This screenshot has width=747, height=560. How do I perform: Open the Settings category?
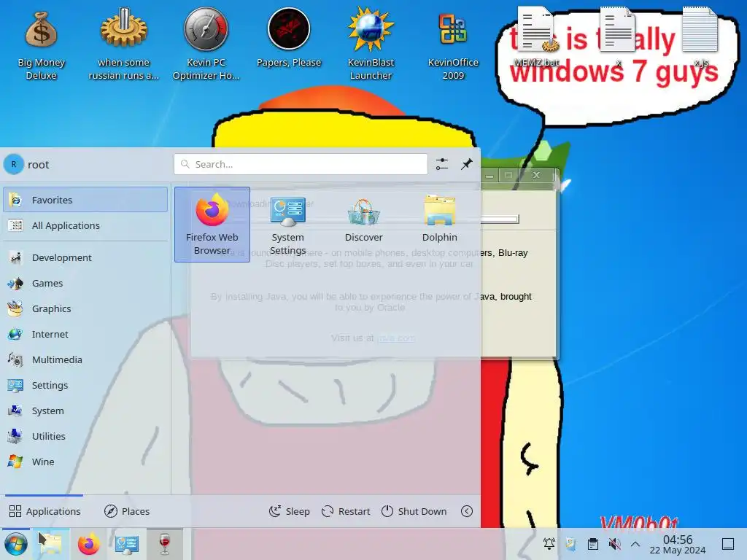pos(85,385)
